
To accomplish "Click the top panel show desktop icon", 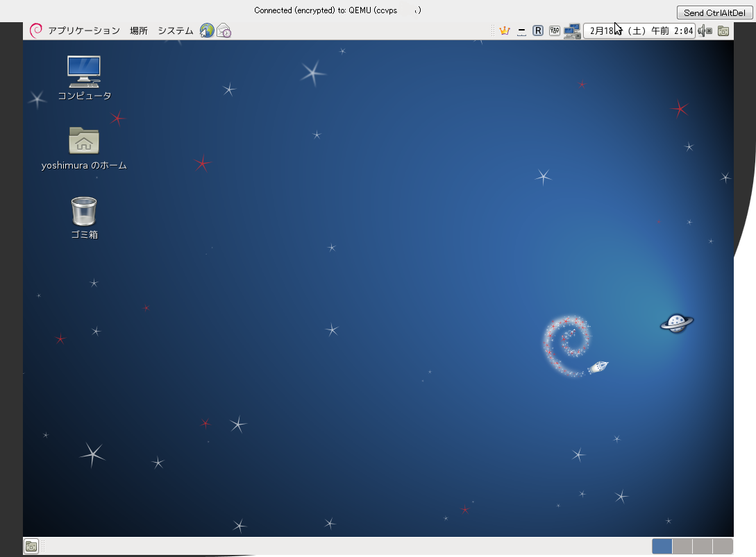I will tap(723, 31).
